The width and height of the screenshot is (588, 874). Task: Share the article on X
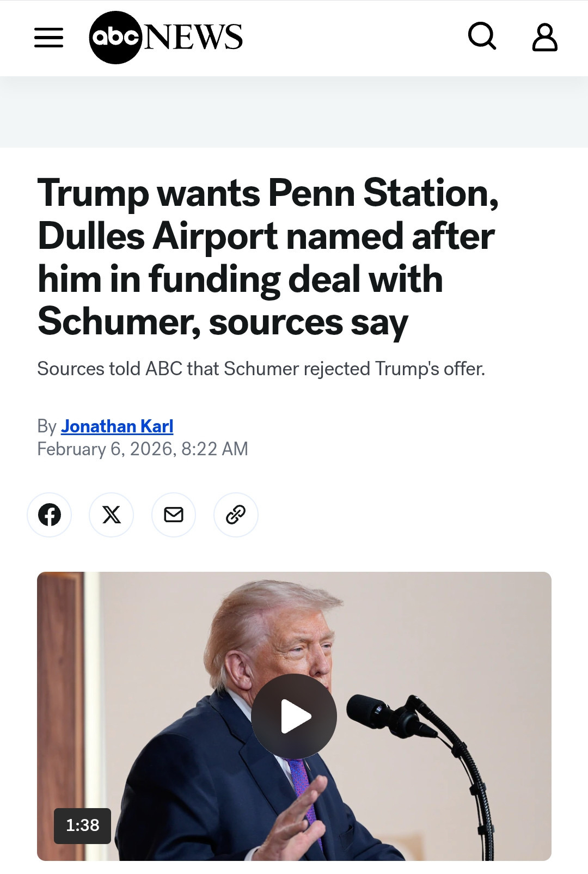click(x=112, y=515)
